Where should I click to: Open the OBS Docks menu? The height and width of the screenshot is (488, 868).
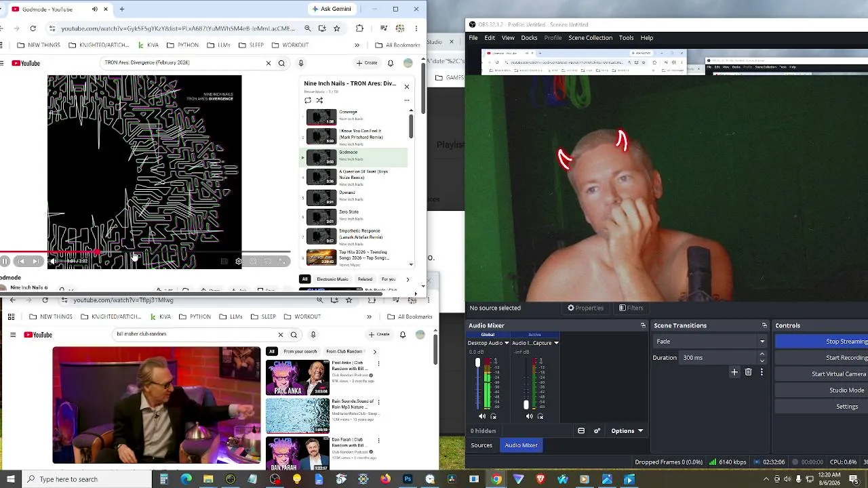click(x=529, y=38)
